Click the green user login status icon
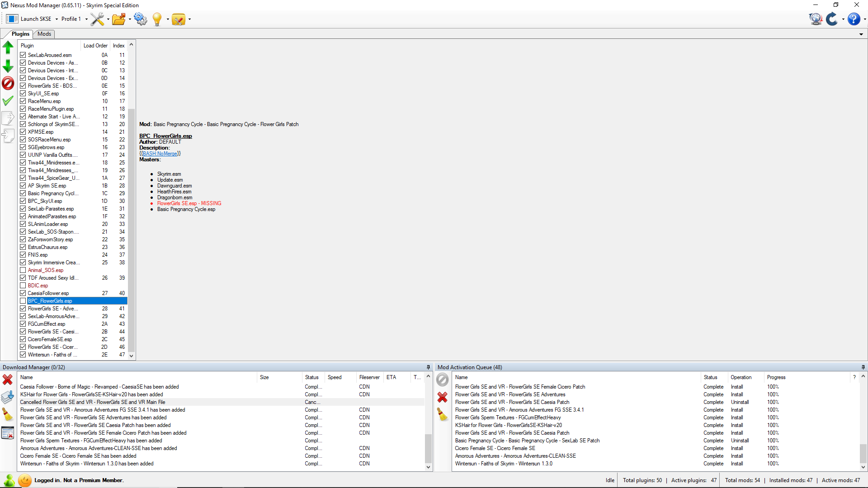 [9, 480]
